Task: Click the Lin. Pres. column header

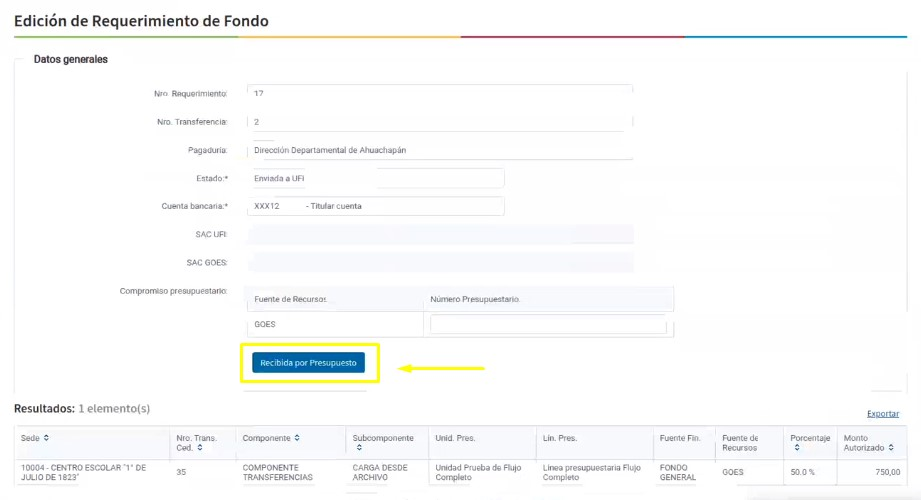Action: click(x=560, y=438)
